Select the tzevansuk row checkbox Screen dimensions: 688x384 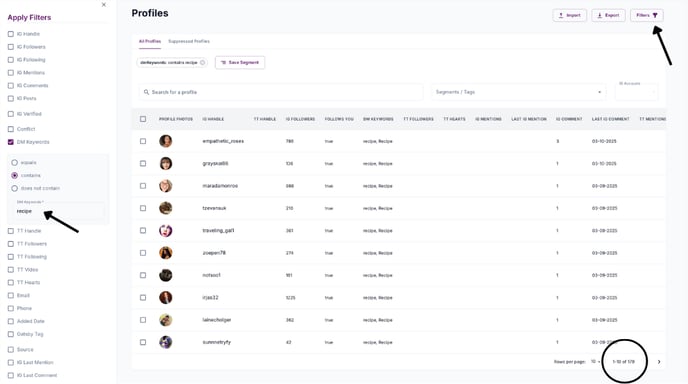pyautogui.click(x=143, y=208)
